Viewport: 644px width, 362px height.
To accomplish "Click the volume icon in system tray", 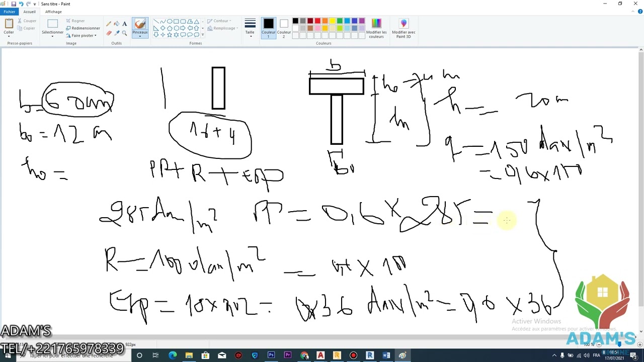I will coord(586,355).
